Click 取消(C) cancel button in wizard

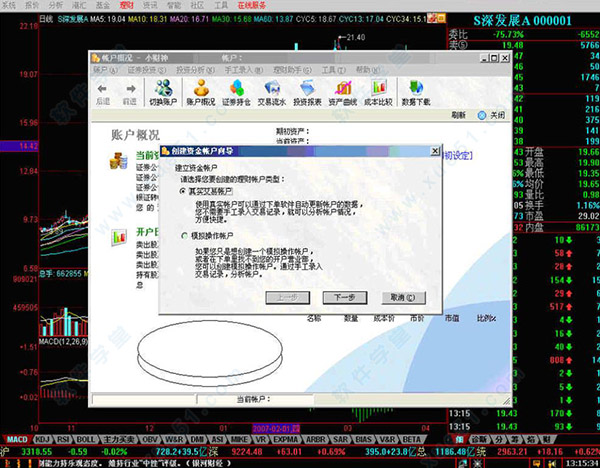(403, 297)
